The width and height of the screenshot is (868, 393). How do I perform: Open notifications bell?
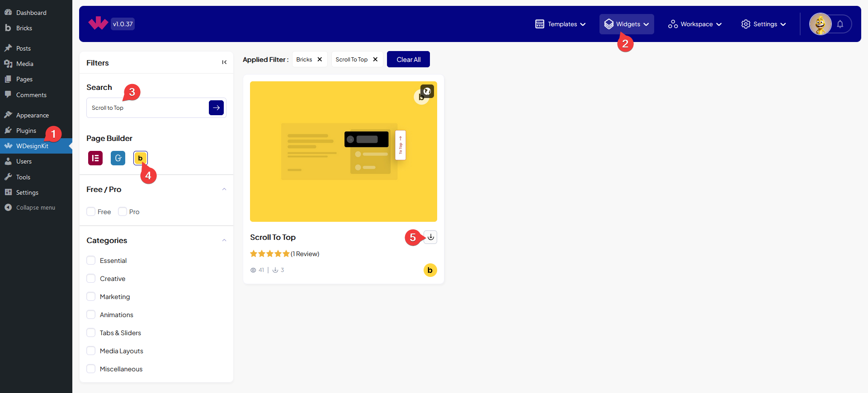(x=840, y=24)
